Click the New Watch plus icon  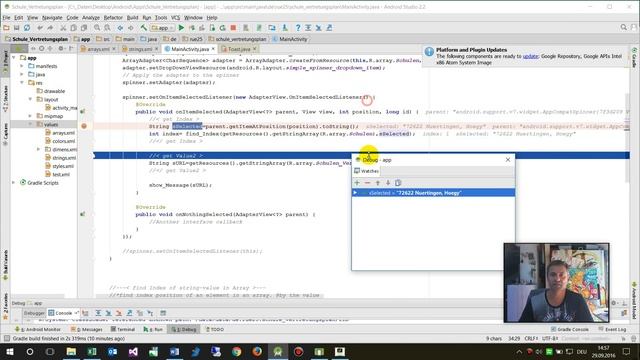[357, 183]
